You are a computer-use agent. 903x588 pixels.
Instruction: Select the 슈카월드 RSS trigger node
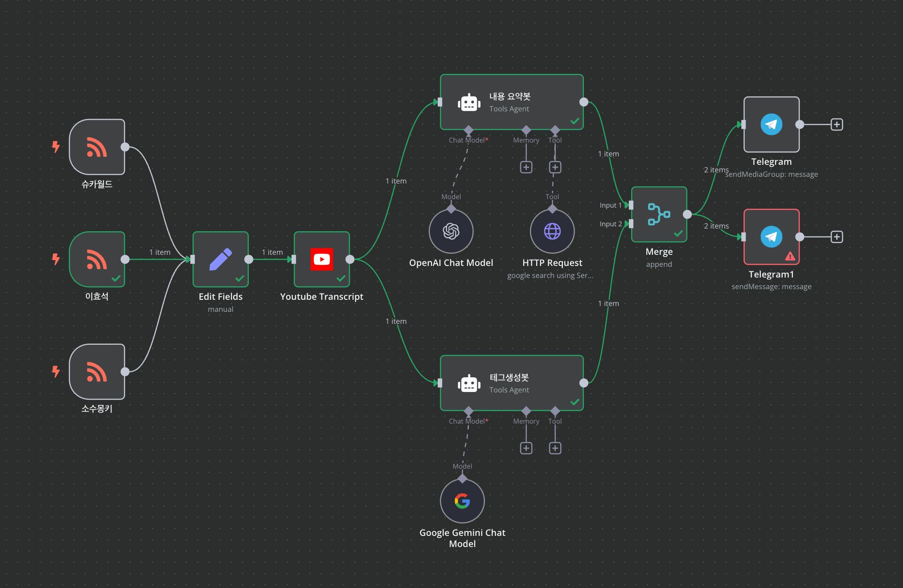point(97,147)
